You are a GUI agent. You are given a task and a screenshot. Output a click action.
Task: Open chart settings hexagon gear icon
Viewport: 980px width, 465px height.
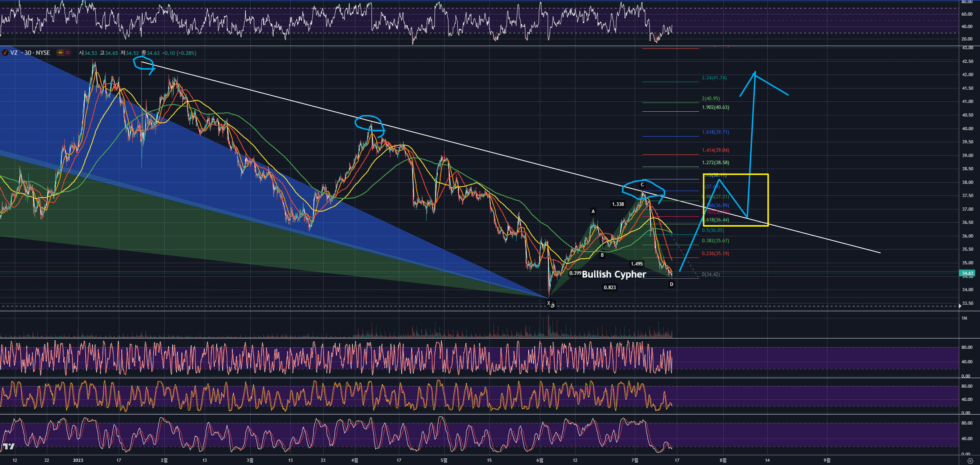tap(970, 461)
